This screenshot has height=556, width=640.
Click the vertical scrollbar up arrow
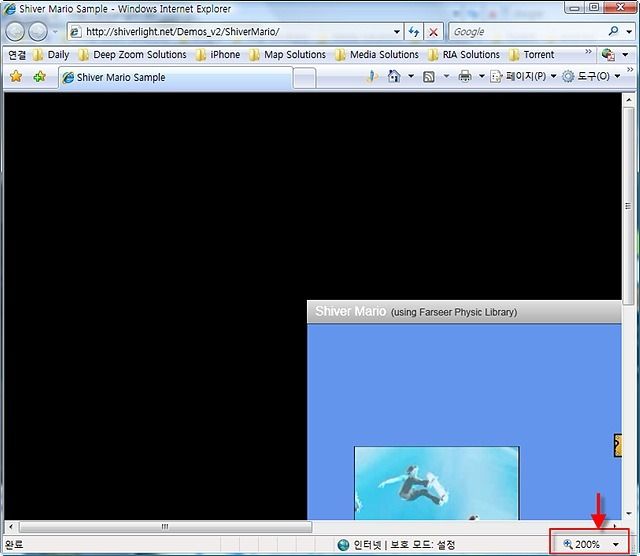coord(629,99)
